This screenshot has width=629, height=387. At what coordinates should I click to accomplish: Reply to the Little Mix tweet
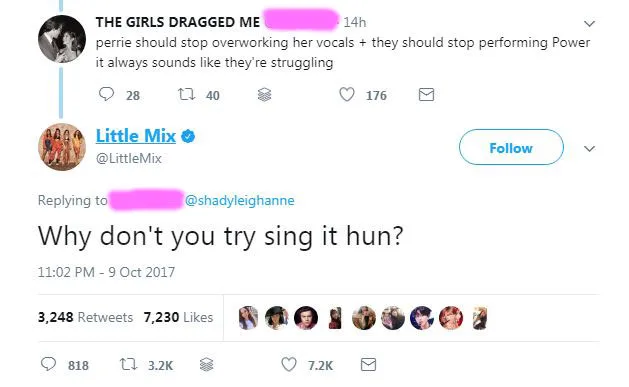point(49,364)
